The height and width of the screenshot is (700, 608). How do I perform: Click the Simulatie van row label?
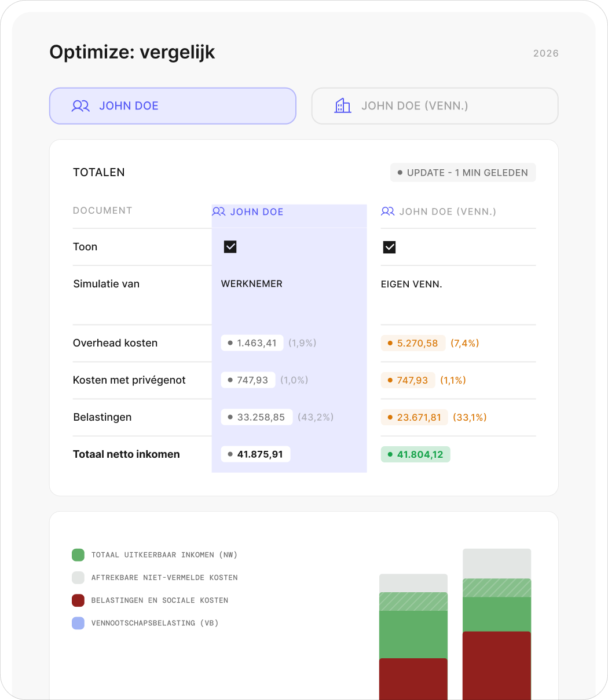click(x=107, y=284)
